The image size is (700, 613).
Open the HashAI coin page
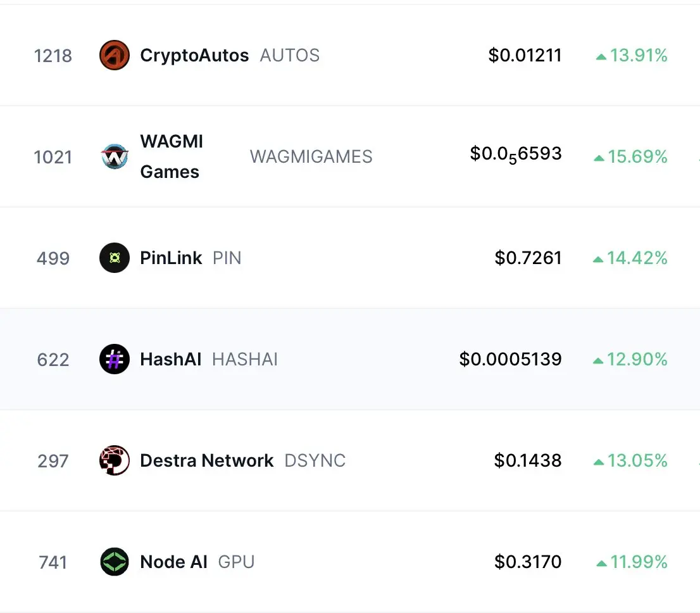click(x=170, y=359)
